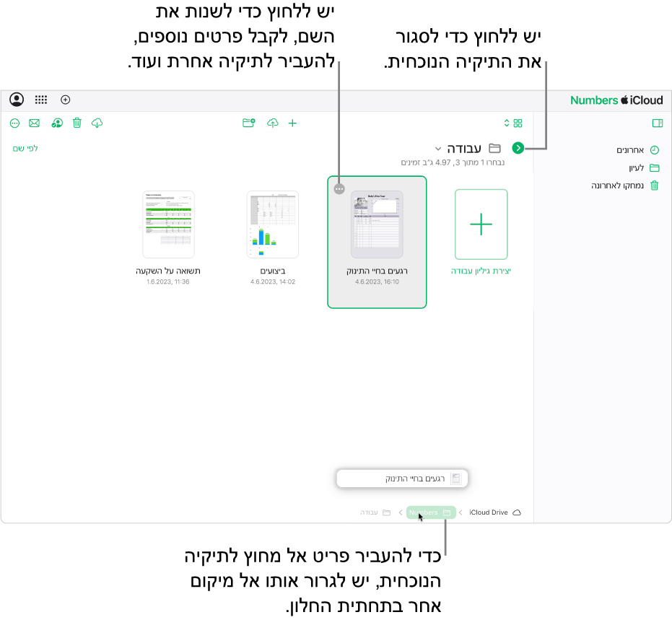Open the iCloud apps grid launcher

click(x=41, y=100)
